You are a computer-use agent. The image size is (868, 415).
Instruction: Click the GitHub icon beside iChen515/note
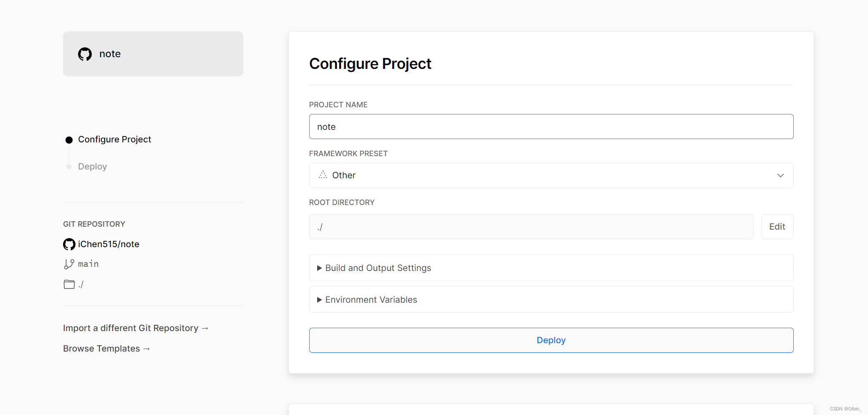[69, 244]
